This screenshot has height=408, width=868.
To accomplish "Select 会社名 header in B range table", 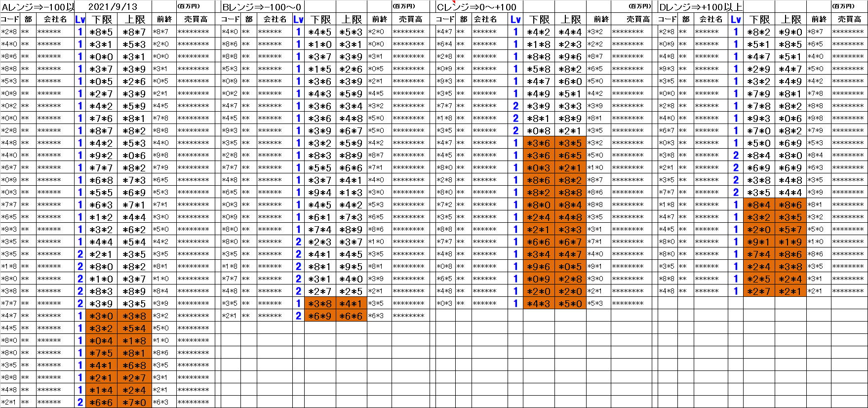I will pos(275,19).
